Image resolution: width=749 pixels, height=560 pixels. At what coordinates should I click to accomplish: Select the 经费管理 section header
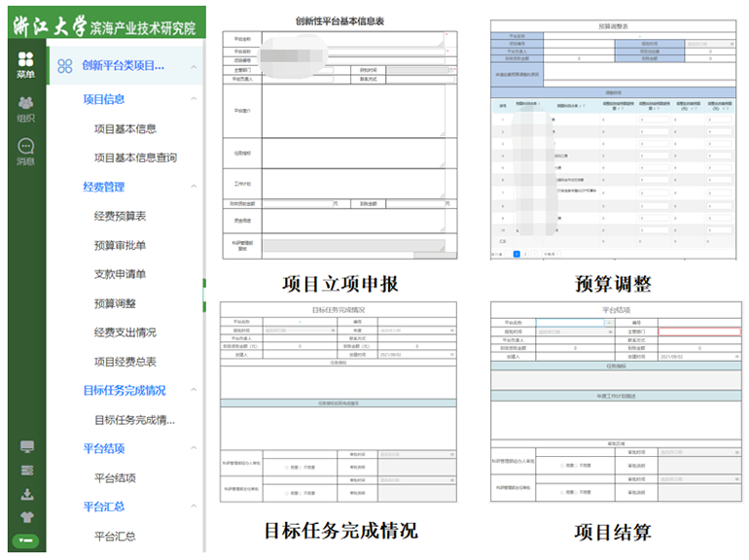point(104,187)
